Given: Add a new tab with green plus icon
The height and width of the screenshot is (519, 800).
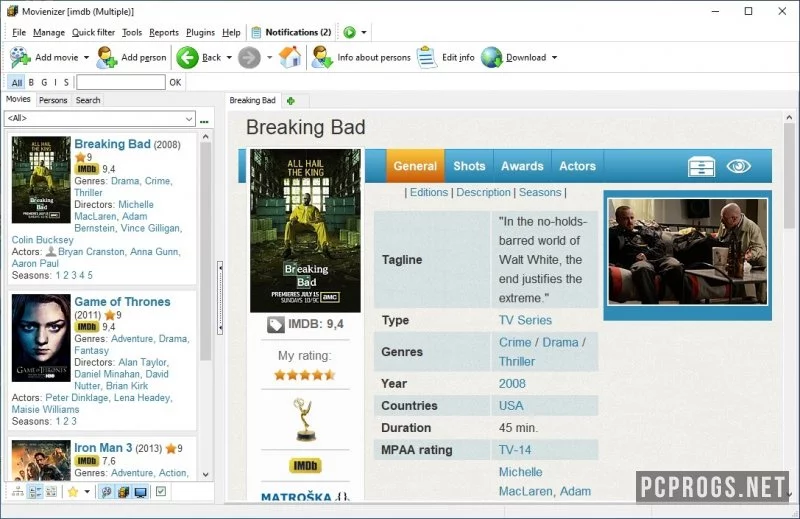Looking at the screenshot, I should coord(291,101).
